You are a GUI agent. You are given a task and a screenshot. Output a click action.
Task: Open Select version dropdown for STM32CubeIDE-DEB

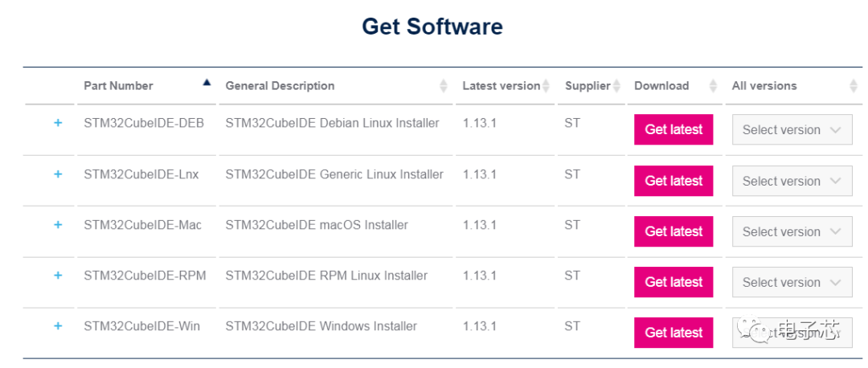[x=792, y=129]
